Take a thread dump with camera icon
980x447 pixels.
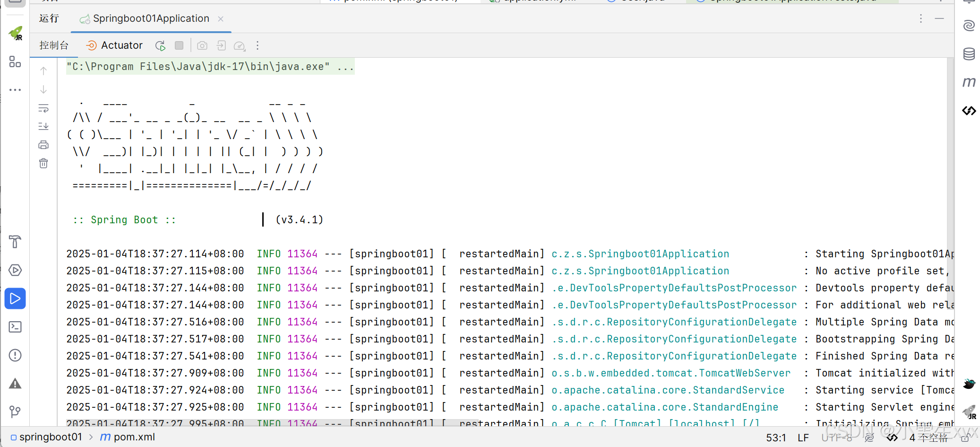pyautogui.click(x=202, y=45)
